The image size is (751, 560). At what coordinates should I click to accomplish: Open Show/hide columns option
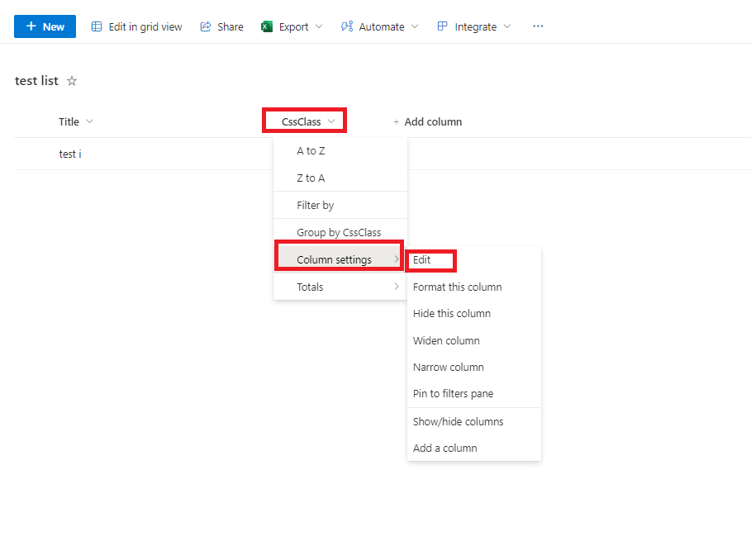tap(474, 422)
